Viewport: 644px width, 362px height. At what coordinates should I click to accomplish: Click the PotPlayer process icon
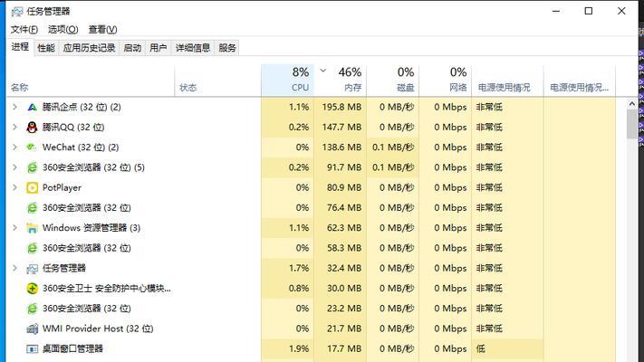32,187
